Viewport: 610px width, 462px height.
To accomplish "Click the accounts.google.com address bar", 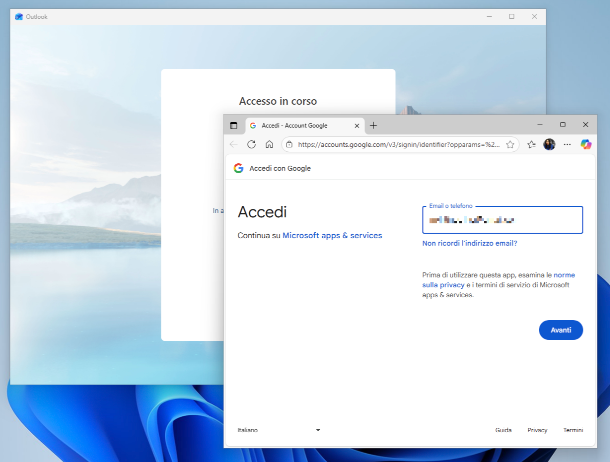I will pos(398,145).
